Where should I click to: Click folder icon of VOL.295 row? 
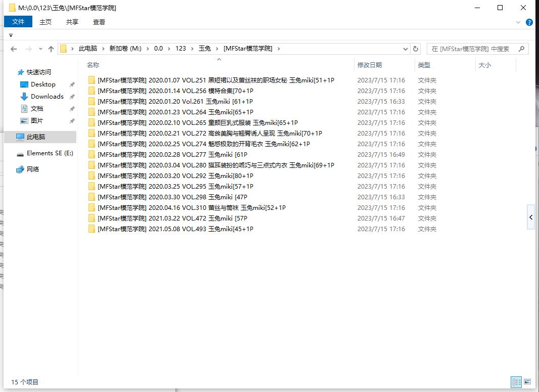92,186
